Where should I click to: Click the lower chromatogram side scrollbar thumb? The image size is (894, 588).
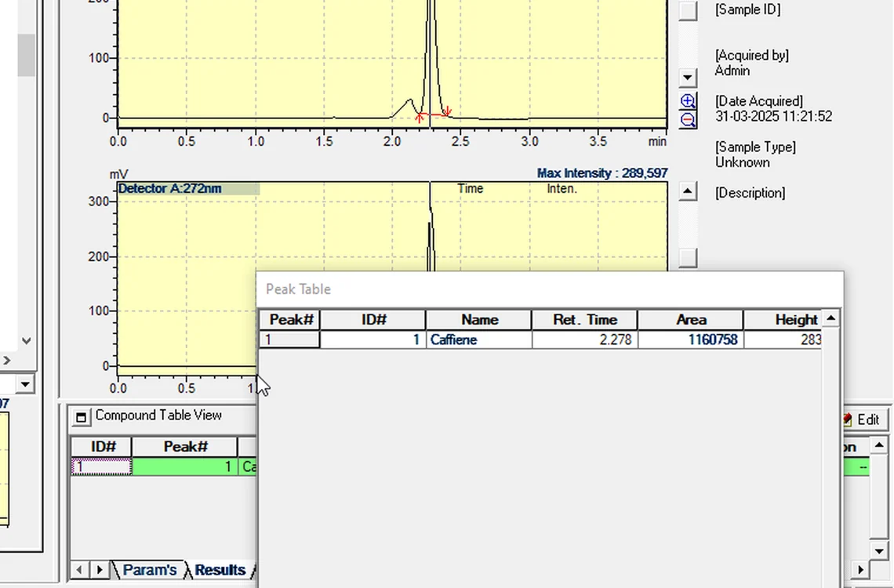[689, 257]
